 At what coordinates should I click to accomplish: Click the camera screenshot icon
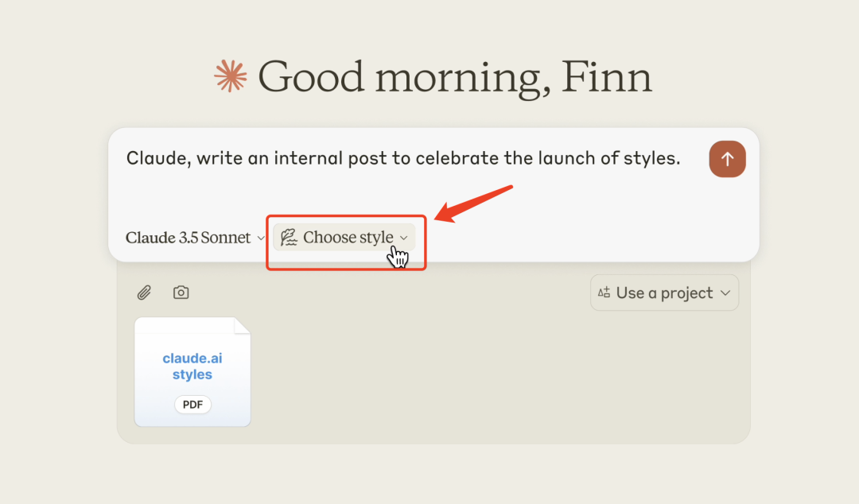pyautogui.click(x=181, y=293)
